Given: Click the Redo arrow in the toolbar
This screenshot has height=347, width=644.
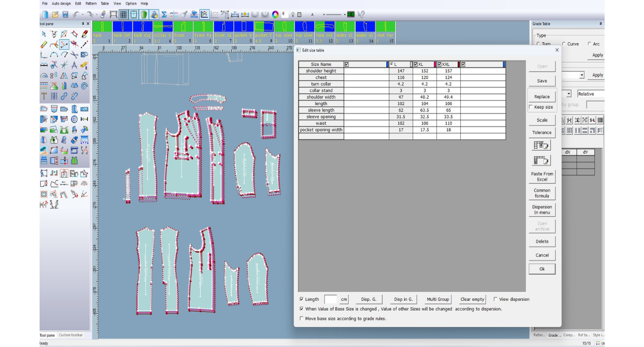Looking at the screenshot, I should tap(90, 14).
